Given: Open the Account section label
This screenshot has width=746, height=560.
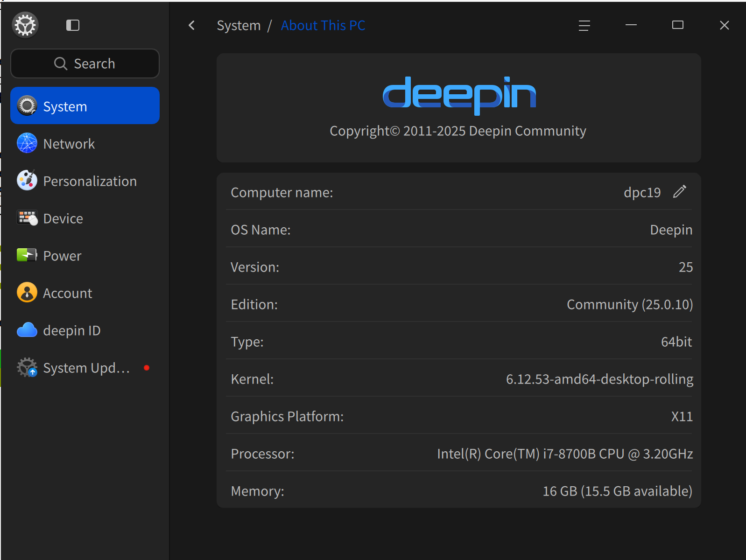Looking at the screenshot, I should (68, 293).
